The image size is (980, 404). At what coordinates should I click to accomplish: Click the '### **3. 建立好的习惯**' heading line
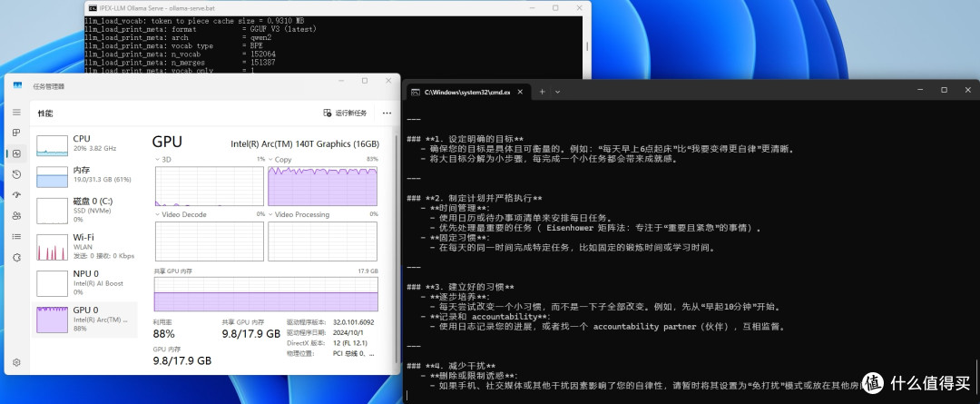coord(460,287)
